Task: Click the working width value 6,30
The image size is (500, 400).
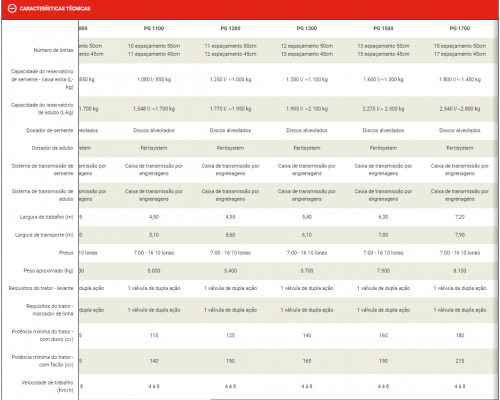Action: click(x=383, y=217)
